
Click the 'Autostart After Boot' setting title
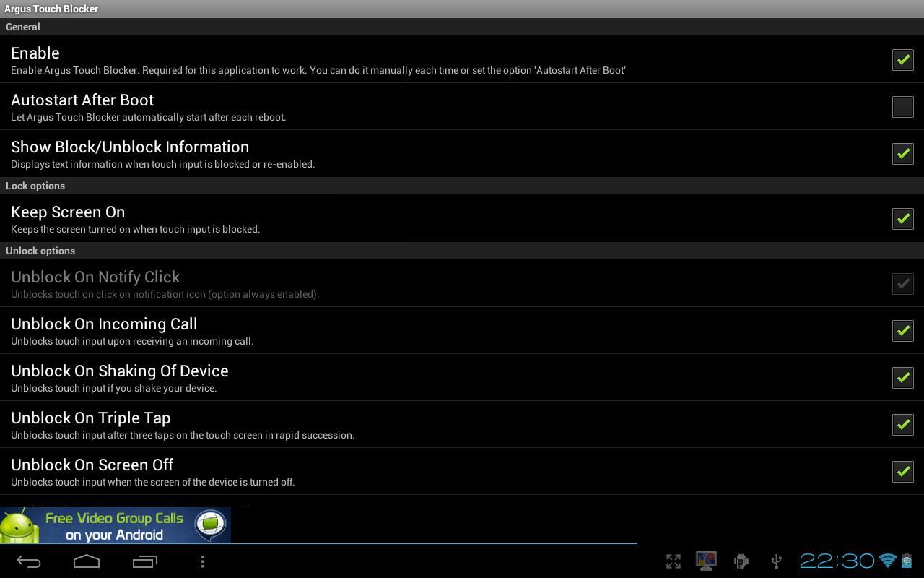point(82,100)
